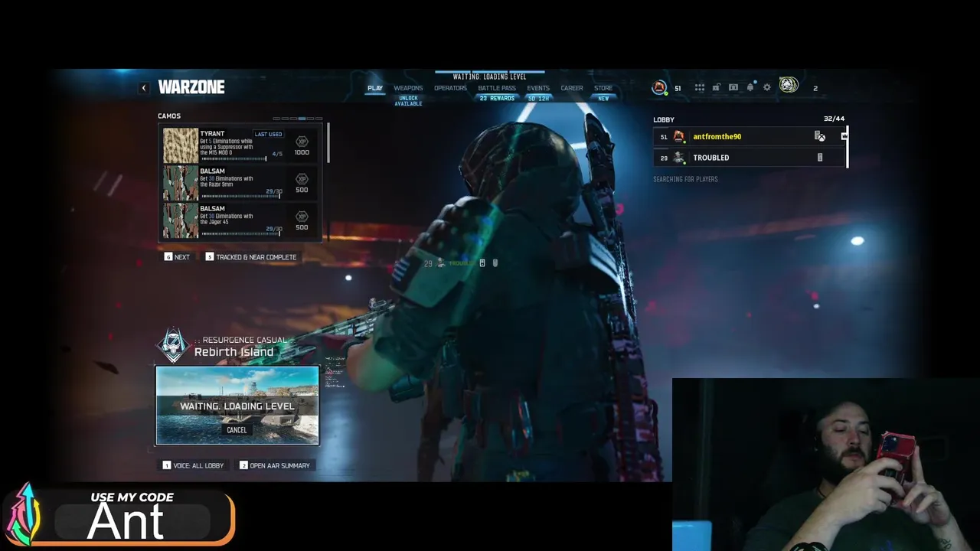The height and width of the screenshot is (551, 980).
Task: Click the LAST USED tag on Tyrant
Action: pos(268,134)
